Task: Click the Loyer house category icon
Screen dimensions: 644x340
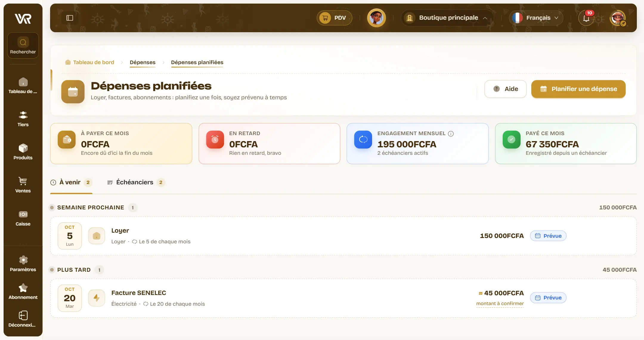Action: pyautogui.click(x=97, y=236)
